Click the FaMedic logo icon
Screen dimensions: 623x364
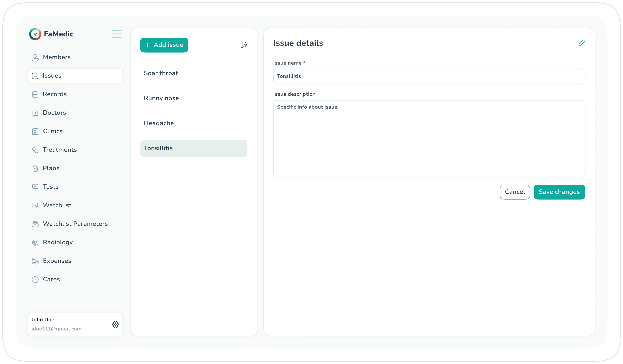(x=35, y=34)
